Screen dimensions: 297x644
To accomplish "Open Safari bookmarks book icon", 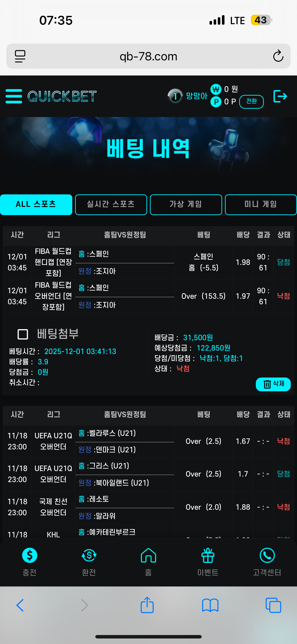I will (210, 605).
